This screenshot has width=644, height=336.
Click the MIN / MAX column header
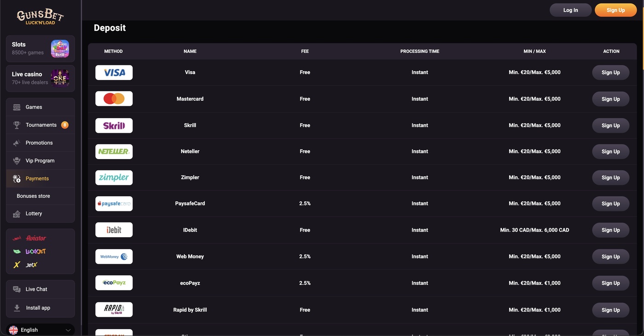point(535,51)
